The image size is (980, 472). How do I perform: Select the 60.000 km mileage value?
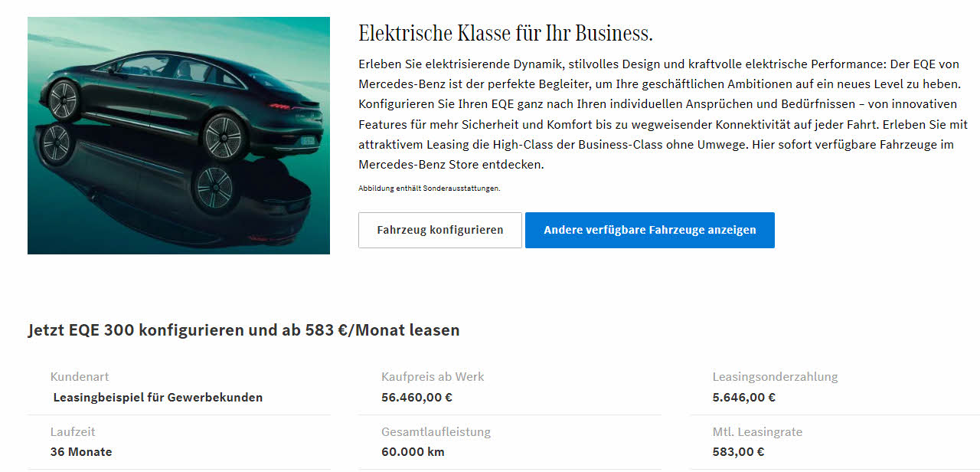pyautogui.click(x=413, y=452)
